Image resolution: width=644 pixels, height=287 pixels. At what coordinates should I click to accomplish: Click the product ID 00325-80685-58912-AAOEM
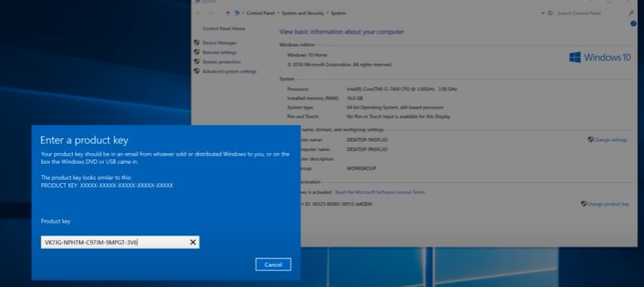point(342,204)
